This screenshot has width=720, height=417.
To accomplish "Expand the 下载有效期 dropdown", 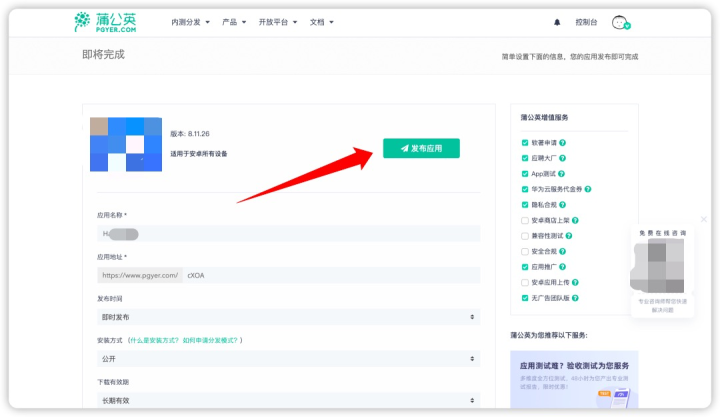I will (288, 400).
